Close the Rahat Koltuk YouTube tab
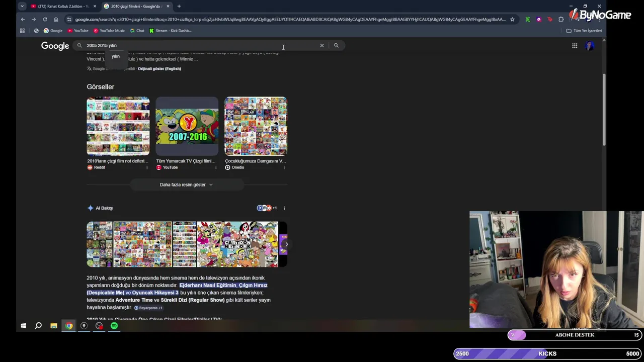Image resolution: width=644 pixels, height=362 pixels. point(95,6)
